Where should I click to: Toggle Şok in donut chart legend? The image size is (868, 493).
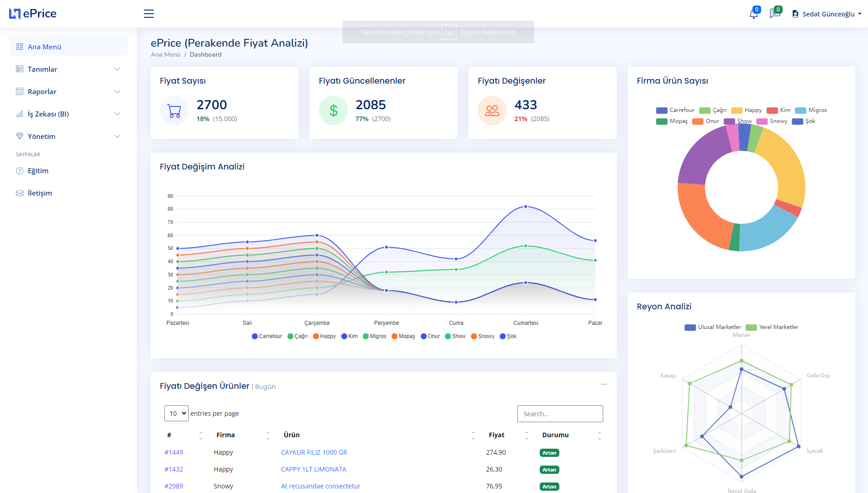click(x=804, y=121)
